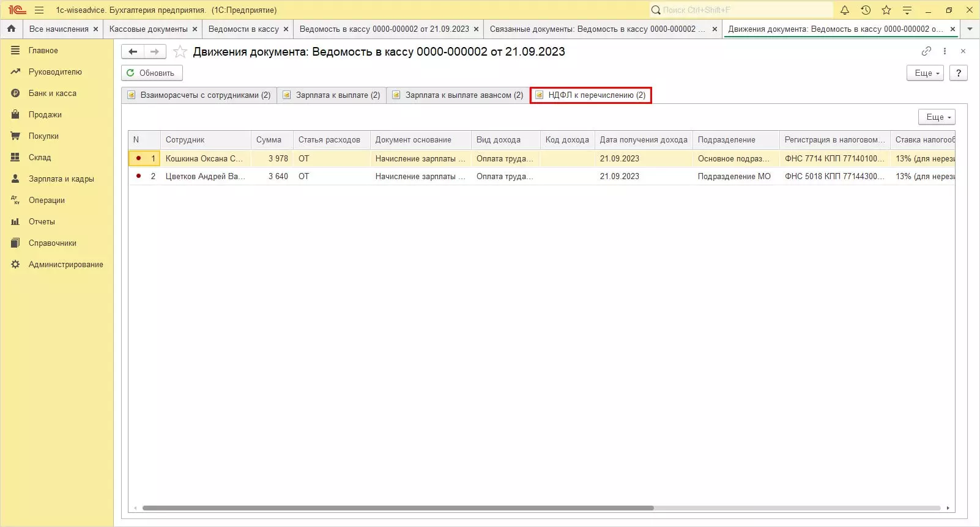This screenshot has width=980, height=527.
Task: Close the Кассовые документы tab
Action: click(195, 29)
